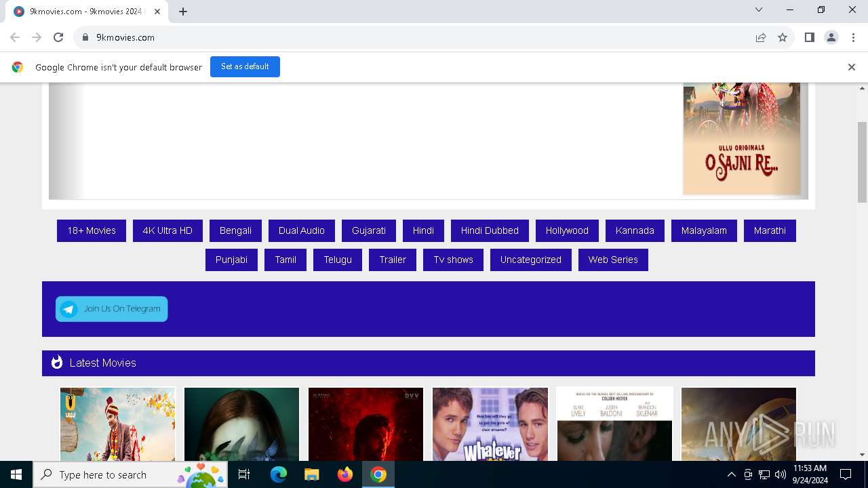Open Hindi Dubbed category
This screenshot has width=868, height=488.
490,230
